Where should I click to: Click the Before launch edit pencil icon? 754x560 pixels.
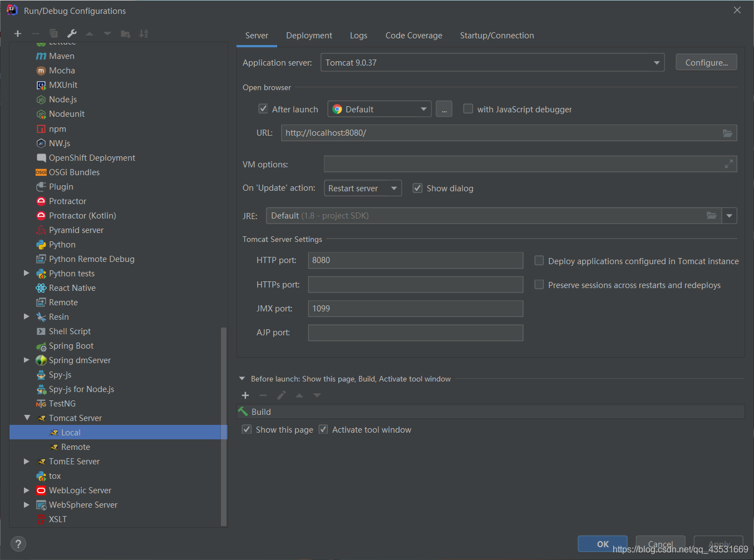click(x=282, y=395)
